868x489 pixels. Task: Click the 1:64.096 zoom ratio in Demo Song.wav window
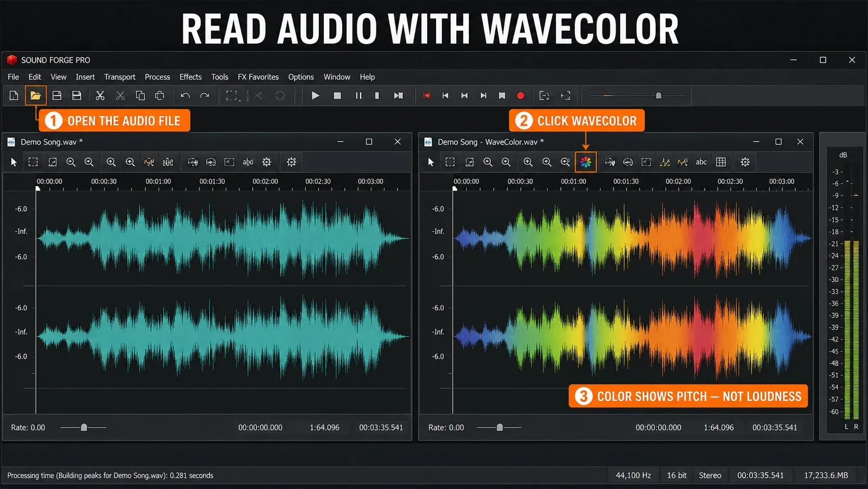coord(324,427)
